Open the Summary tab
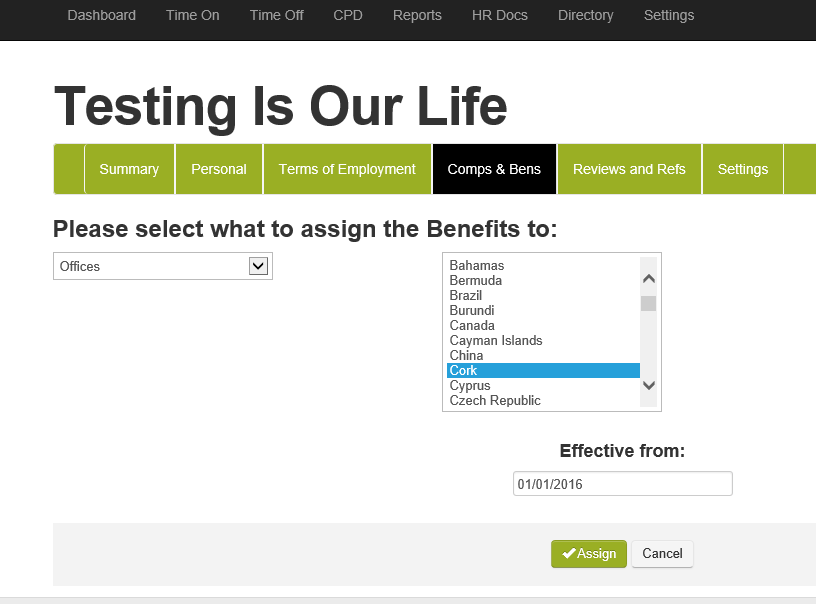 [x=129, y=169]
